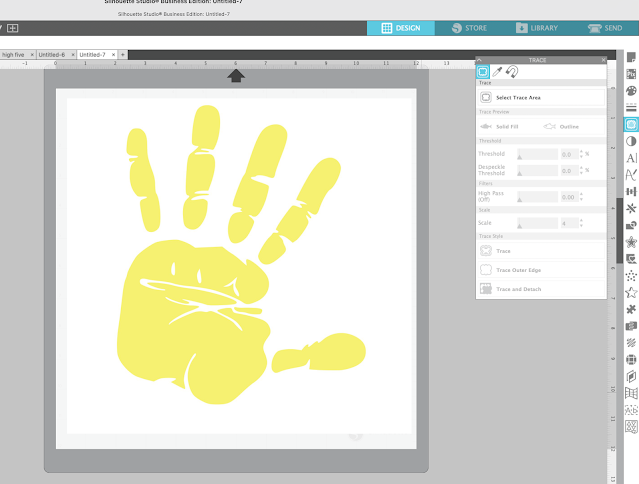Open the Text Style panel icon
This screenshot has height=484, width=639.
631,158
